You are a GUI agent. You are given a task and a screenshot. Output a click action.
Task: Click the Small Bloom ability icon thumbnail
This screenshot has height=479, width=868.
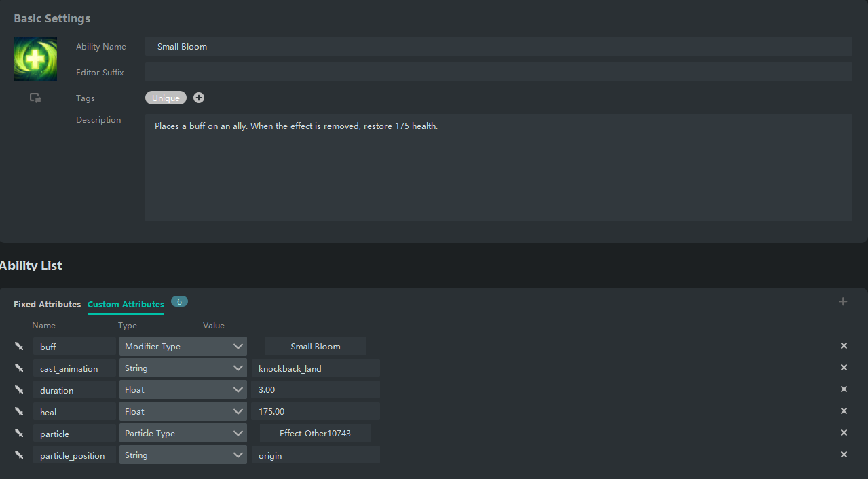point(35,59)
